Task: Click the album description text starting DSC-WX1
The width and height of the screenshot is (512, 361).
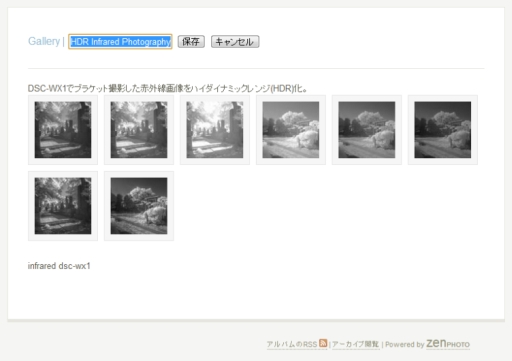Action: click(x=167, y=89)
